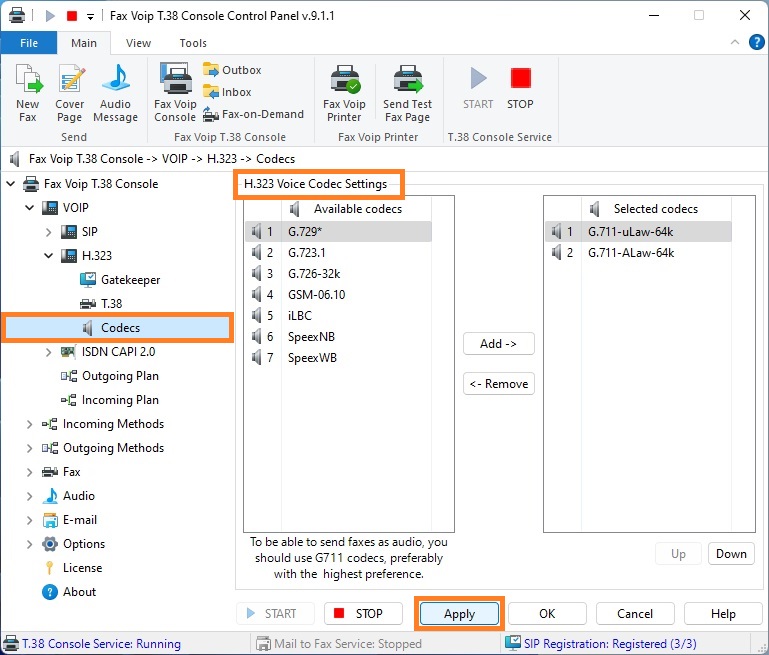This screenshot has height=655, width=769.
Task: Select GSM-06.10 codec
Action: [x=338, y=295]
